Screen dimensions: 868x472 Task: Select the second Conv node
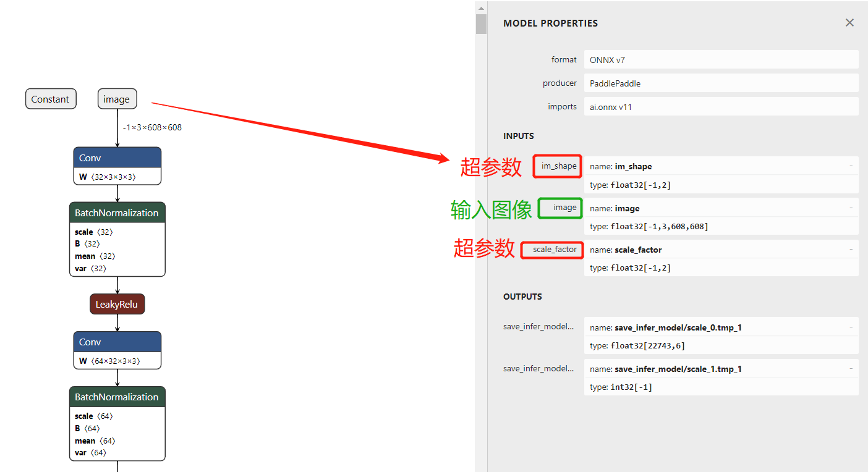pos(117,342)
